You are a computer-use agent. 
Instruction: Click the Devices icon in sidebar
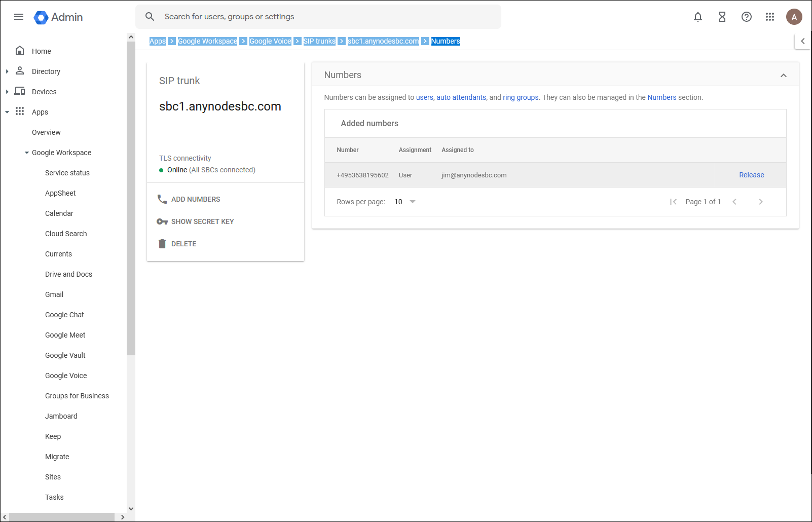20,91
